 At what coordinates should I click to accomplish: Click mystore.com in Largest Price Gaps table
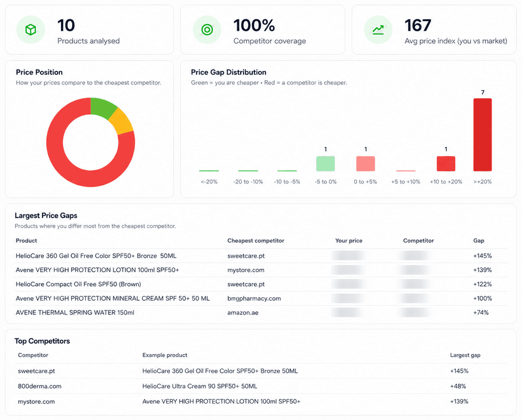[246, 270]
